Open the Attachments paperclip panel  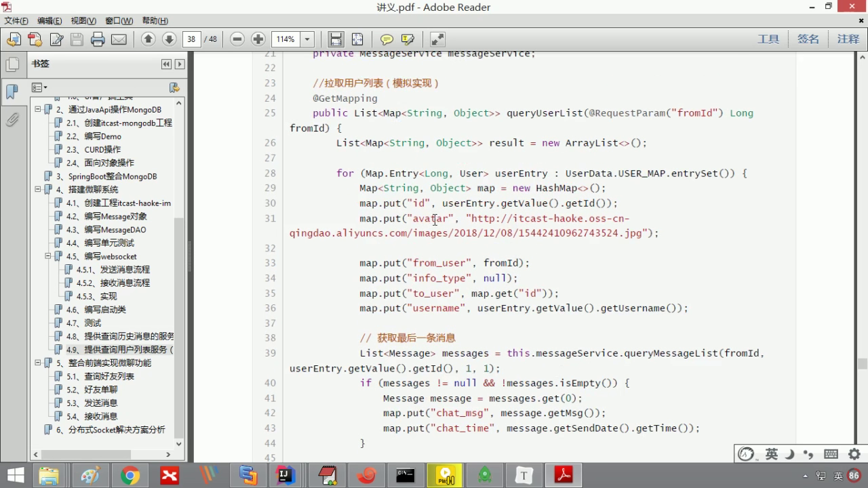tap(12, 120)
